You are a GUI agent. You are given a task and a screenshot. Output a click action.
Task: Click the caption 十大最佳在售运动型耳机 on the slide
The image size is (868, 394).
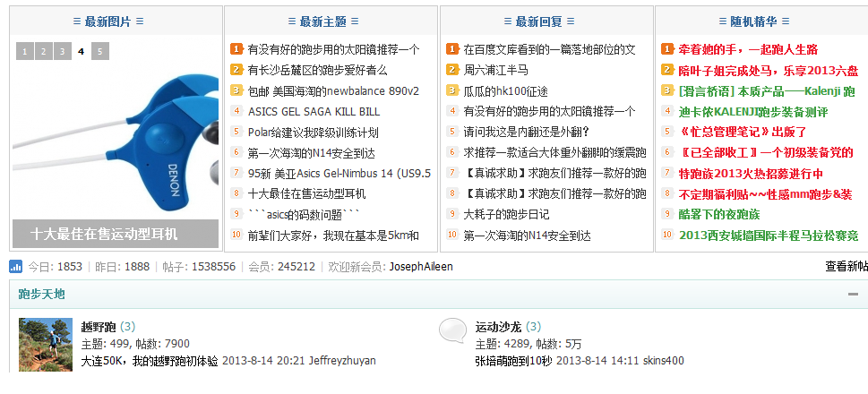point(104,234)
